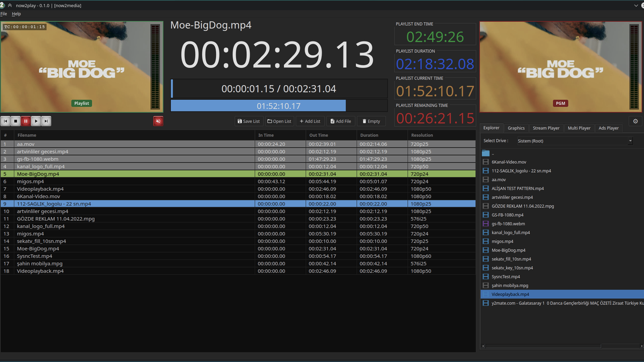Click the Filename column header
Viewport: 644px width, 362px height.
134,135
